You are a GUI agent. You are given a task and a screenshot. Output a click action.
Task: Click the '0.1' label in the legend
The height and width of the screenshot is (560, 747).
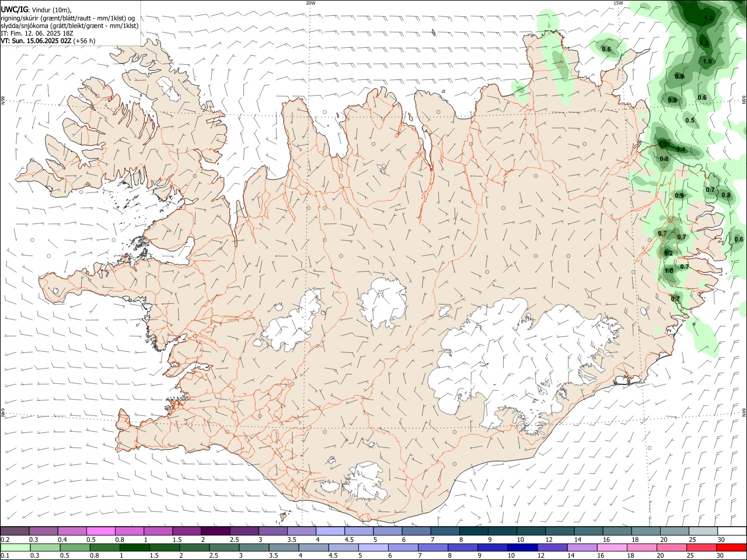pyautogui.click(x=5, y=556)
